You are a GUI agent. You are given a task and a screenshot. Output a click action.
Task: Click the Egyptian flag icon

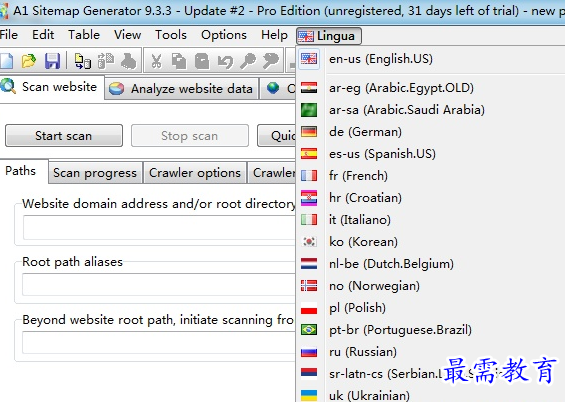309,88
